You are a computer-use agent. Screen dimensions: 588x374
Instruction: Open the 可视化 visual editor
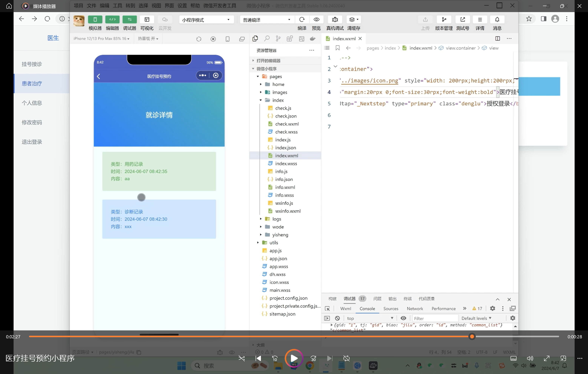(x=147, y=20)
